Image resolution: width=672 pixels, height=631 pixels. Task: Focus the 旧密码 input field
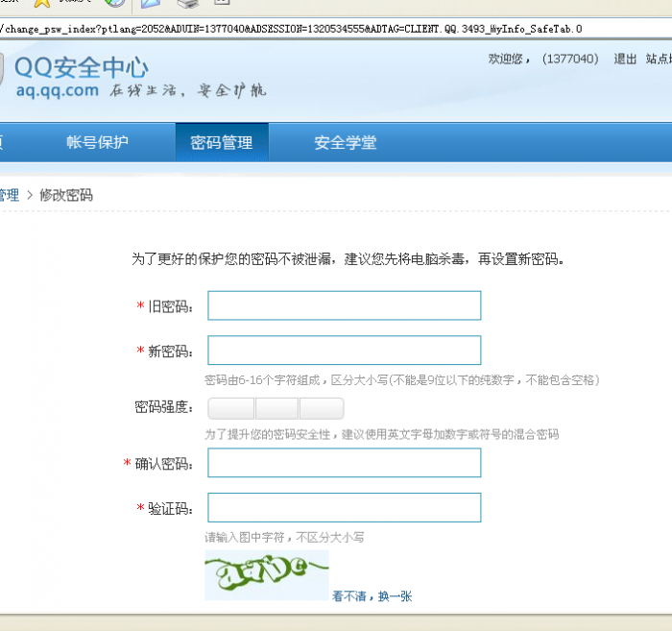tap(344, 305)
